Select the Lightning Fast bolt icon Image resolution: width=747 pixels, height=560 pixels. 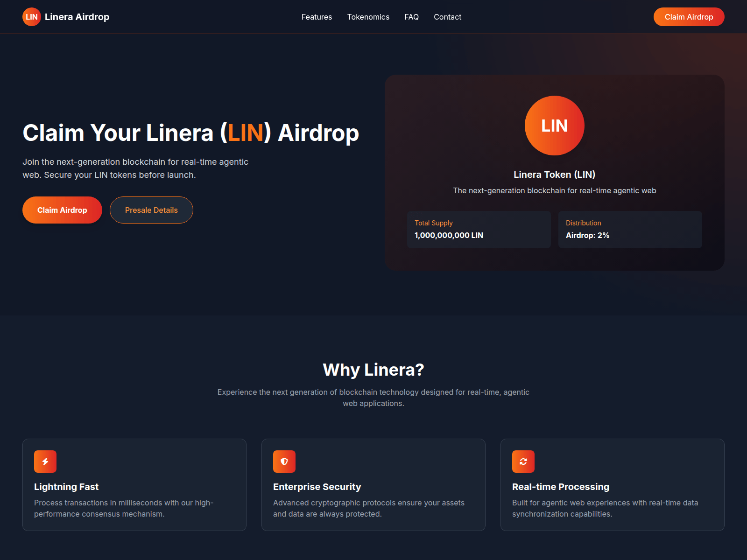(45, 462)
